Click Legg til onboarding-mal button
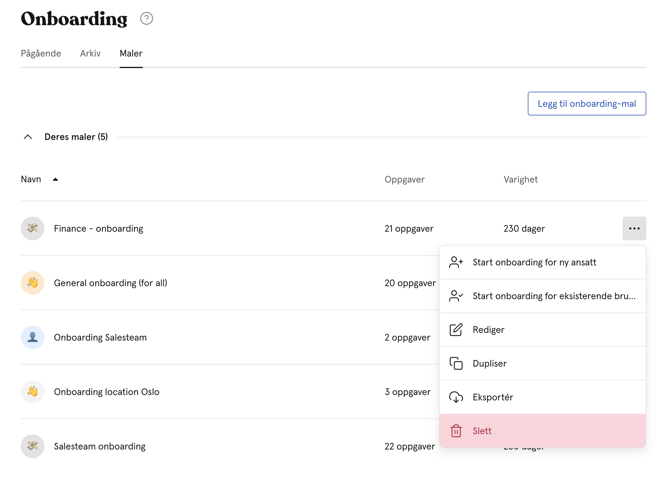Image resolution: width=670 pixels, height=477 pixels. [587, 103]
